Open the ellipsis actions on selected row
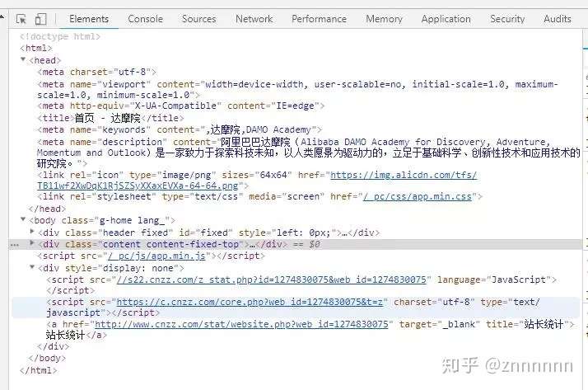The width and height of the screenshot is (588, 390). [15, 245]
